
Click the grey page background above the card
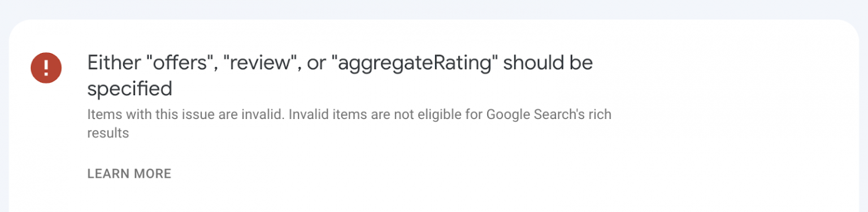[x=434, y=9]
